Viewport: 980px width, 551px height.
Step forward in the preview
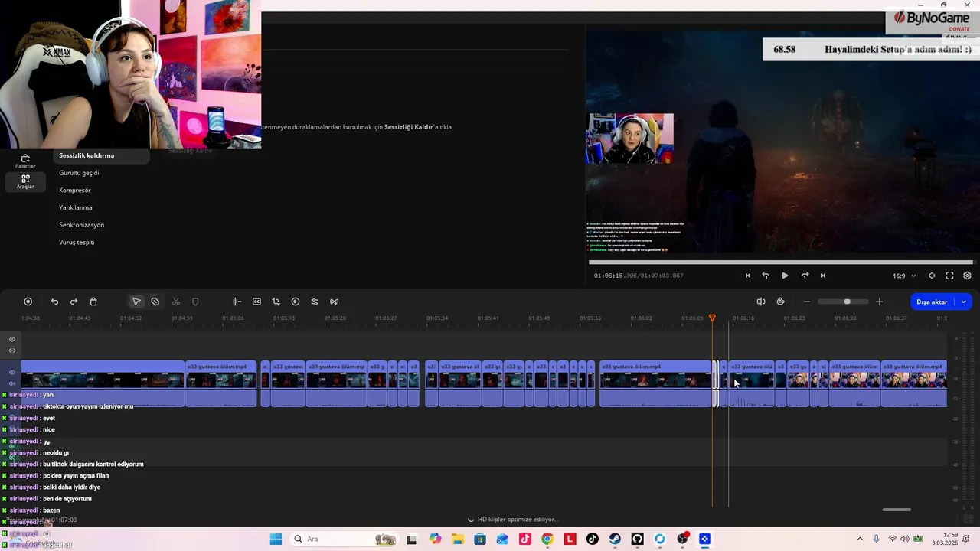(x=805, y=275)
